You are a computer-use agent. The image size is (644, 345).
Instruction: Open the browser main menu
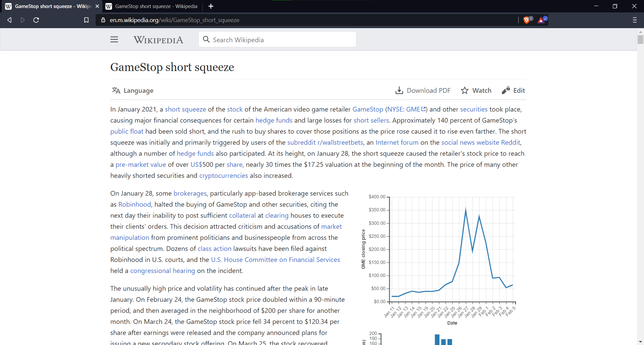(x=635, y=20)
